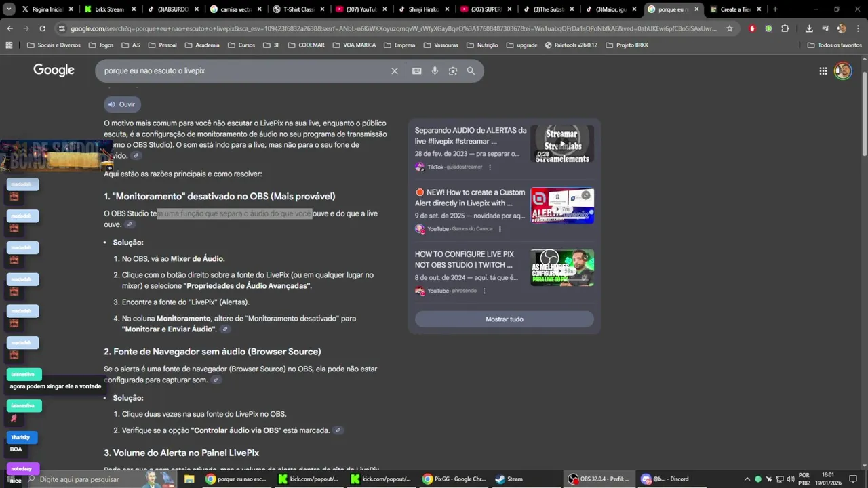Open source link after capturar som
This screenshot has width=868, height=488.
[x=216, y=380]
